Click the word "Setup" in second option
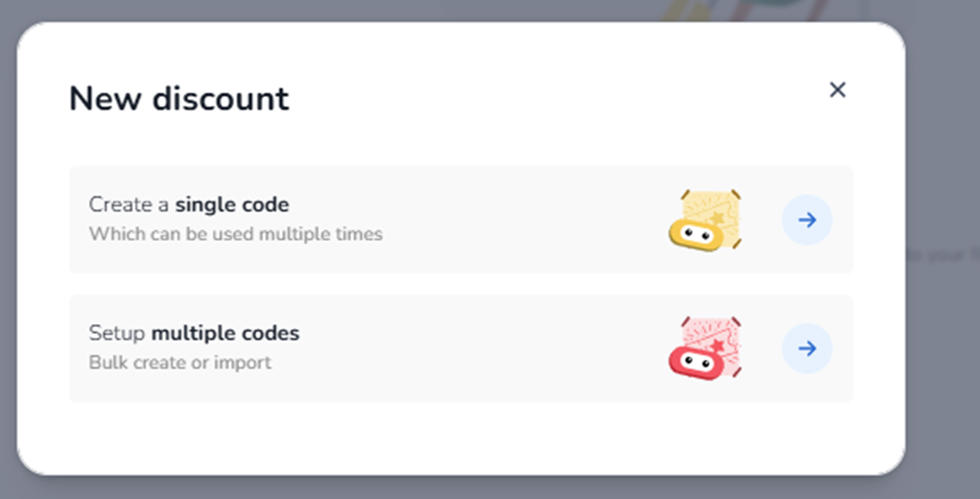 click(117, 333)
